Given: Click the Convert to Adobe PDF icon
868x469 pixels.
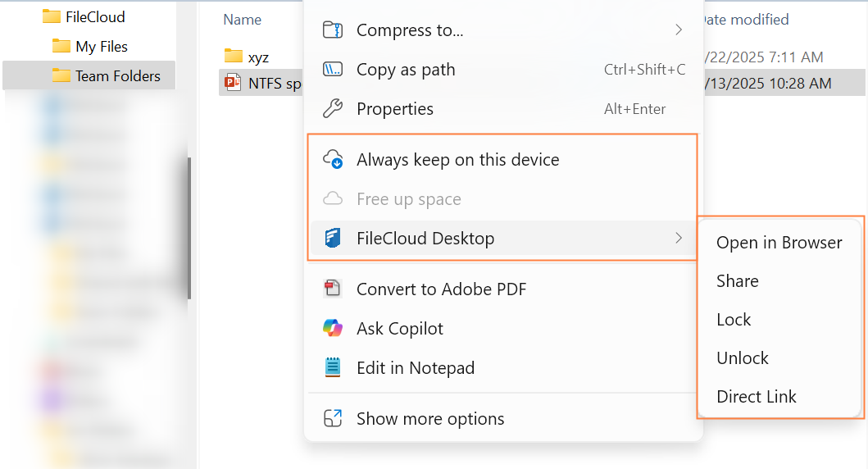Looking at the screenshot, I should tap(333, 289).
